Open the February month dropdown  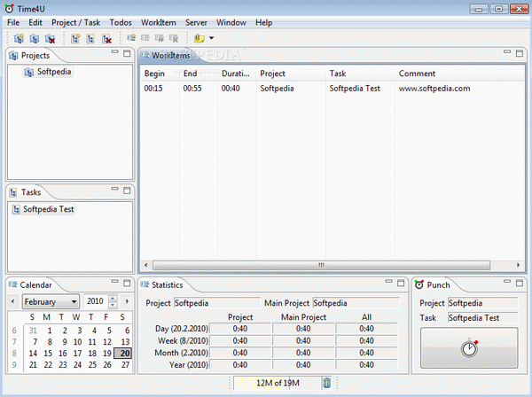[x=51, y=301]
